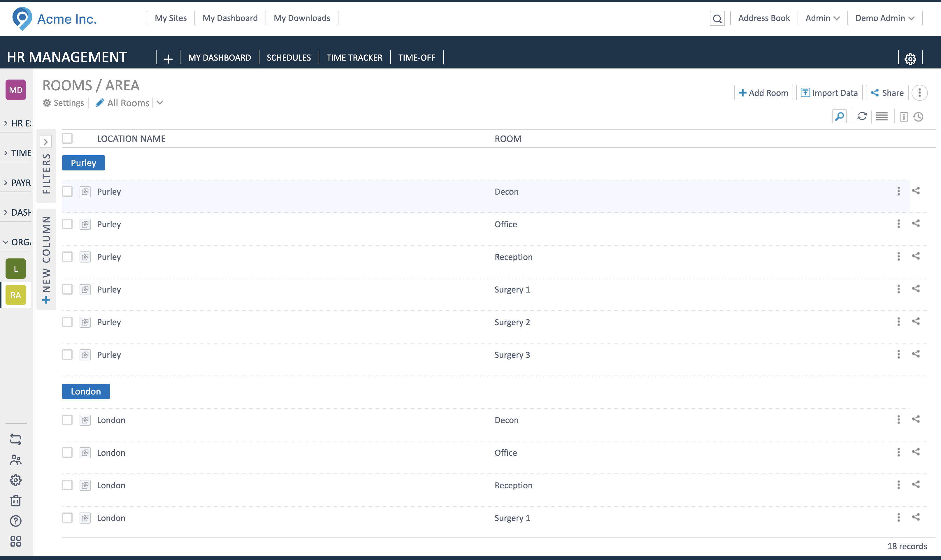Open the trash bin in sidebar

[x=15, y=501]
